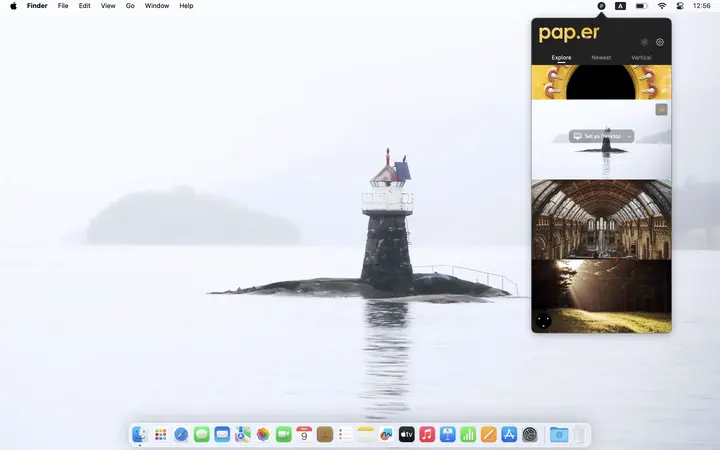Open the Go menu
Image resolution: width=720 pixels, height=450 pixels.
tap(130, 6)
